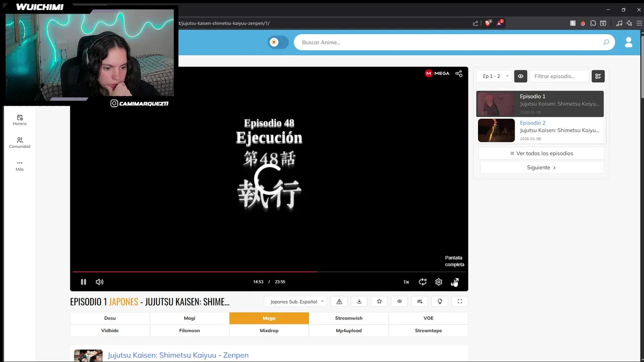This screenshot has height=362, width=644.
Task: Add to list with playlist-plus icon
Action: (420, 302)
